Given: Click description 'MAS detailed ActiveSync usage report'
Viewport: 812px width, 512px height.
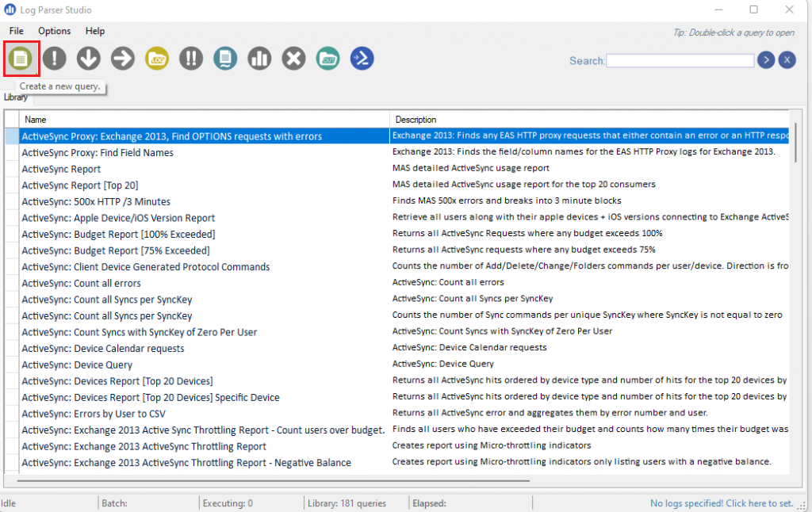Looking at the screenshot, I should click(x=471, y=168).
